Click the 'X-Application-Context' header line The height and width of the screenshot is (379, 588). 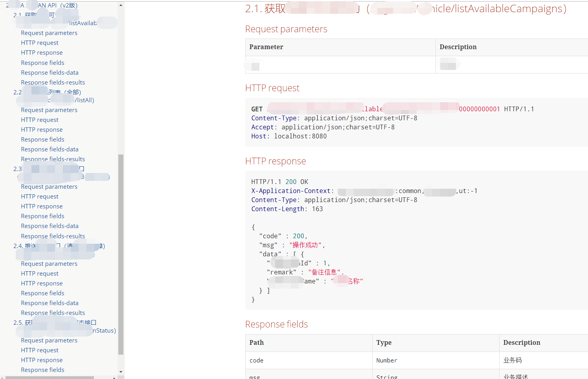(x=364, y=191)
